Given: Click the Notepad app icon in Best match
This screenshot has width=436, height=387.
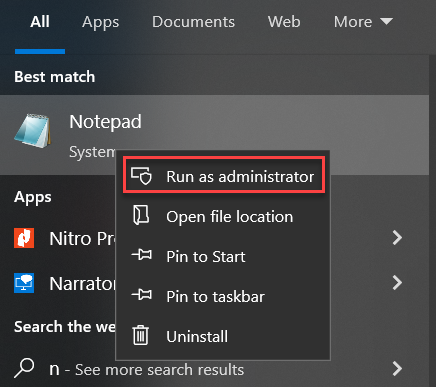Looking at the screenshot, I should [33, 131].
